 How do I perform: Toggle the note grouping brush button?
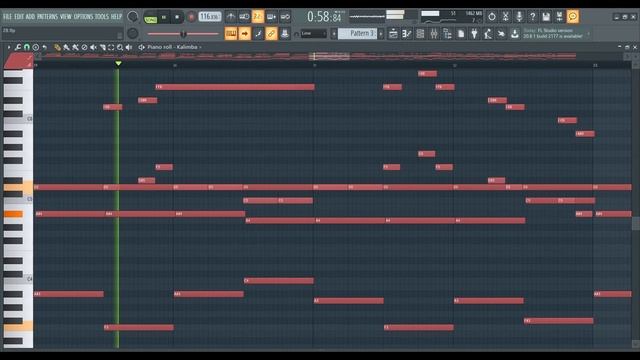(258, 33)
